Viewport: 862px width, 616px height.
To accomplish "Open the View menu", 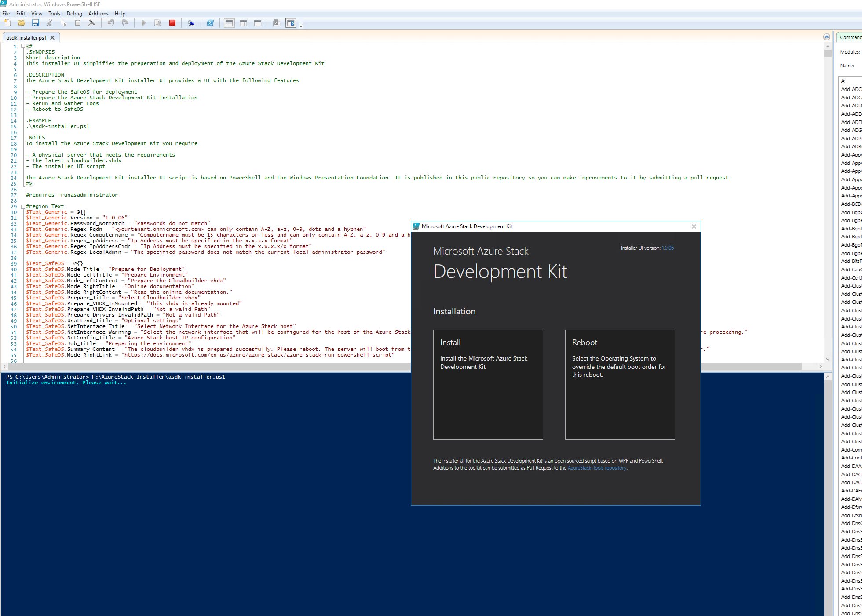I will point(37,14).
